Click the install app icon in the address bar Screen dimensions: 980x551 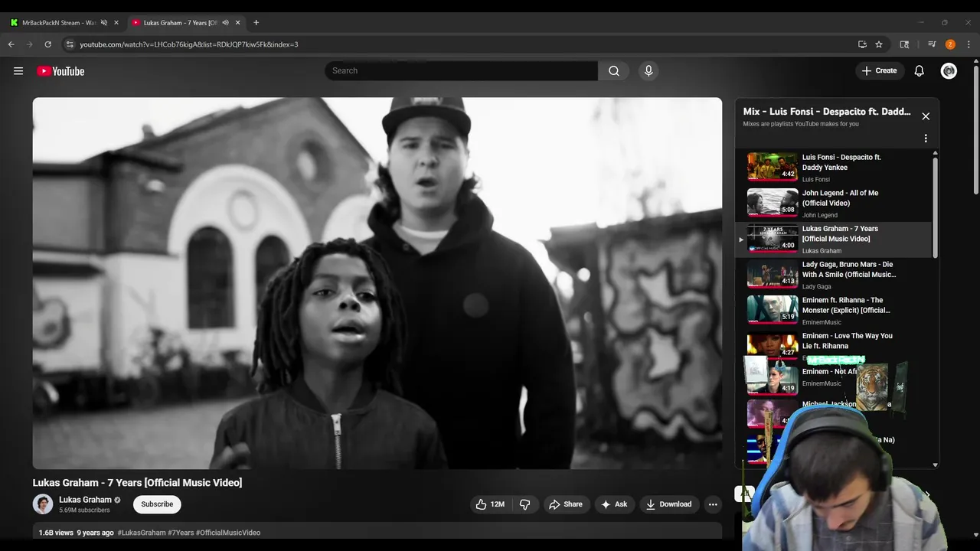tap(862, 44)
